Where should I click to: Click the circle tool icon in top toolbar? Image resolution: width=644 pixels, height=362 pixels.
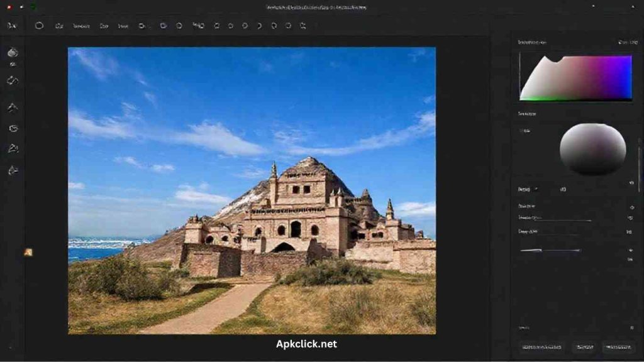39,26
